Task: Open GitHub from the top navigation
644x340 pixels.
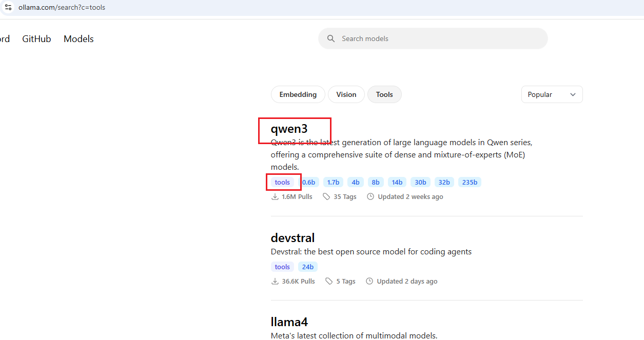Action: pyautogui.click(x=36, y=39)
